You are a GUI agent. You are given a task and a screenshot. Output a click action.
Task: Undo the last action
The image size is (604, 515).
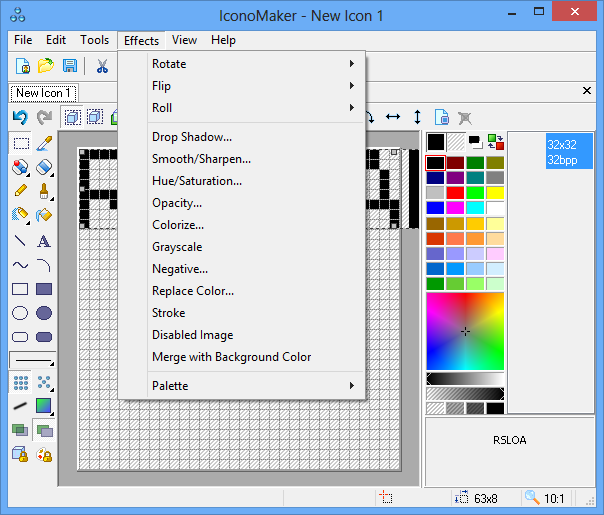coord(20,117)
